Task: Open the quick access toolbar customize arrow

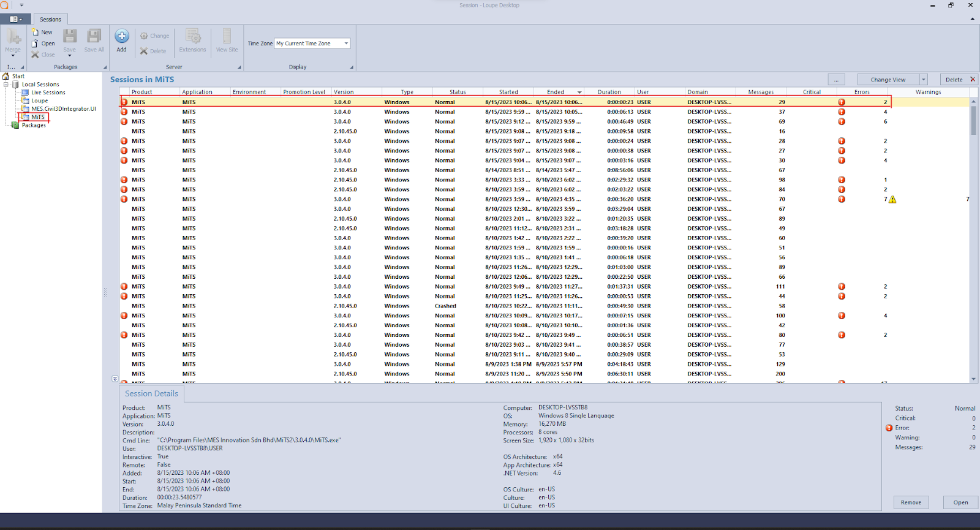Action: pos(21,5)
